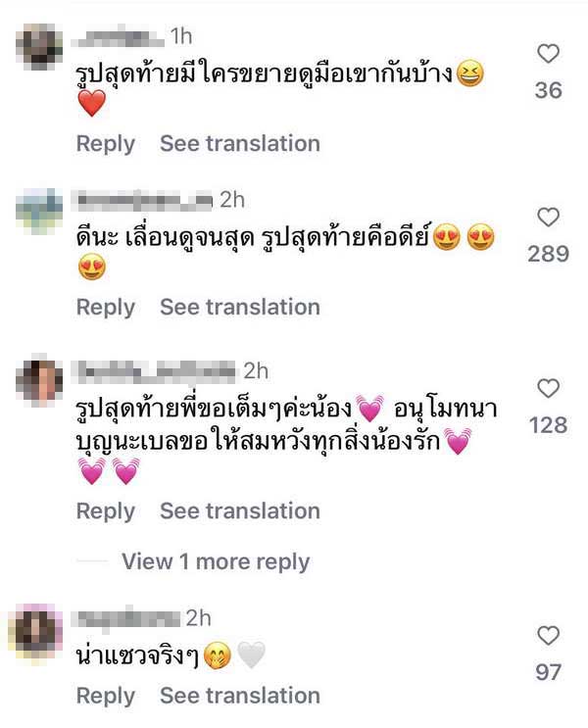The width and height of the screenshot is (588, 728).
Task: Expand View 1 more reply
Action: coord(216,561)
